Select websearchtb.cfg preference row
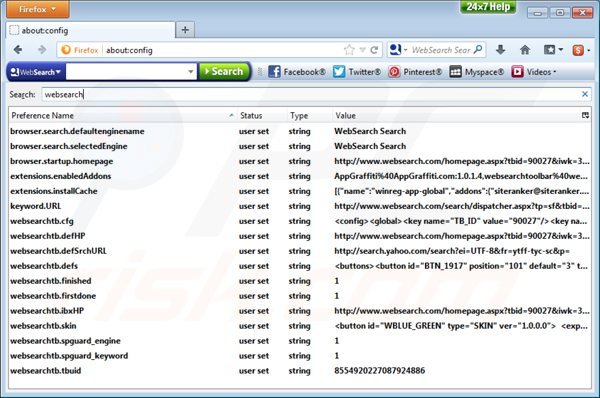Screen dimensions: 600x398 [x=300, y=221]
